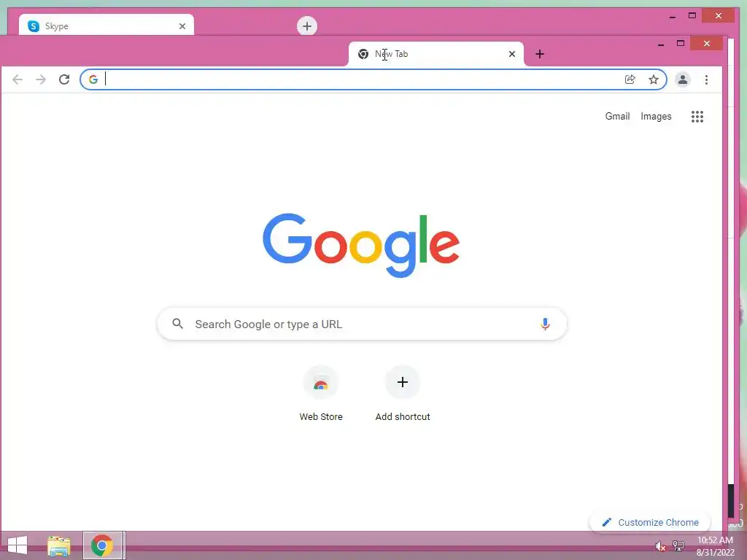Click the Google logo

pos(361,245)
